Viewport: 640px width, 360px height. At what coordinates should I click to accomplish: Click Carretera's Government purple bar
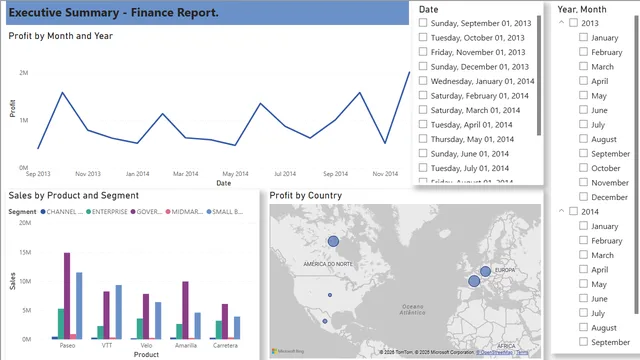pos(225,321)
